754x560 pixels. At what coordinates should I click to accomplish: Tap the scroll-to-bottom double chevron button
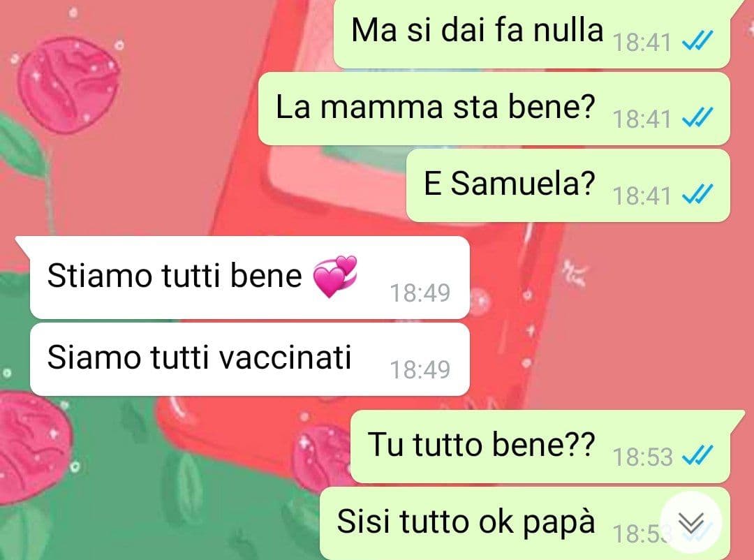click(x=691, y=522)
